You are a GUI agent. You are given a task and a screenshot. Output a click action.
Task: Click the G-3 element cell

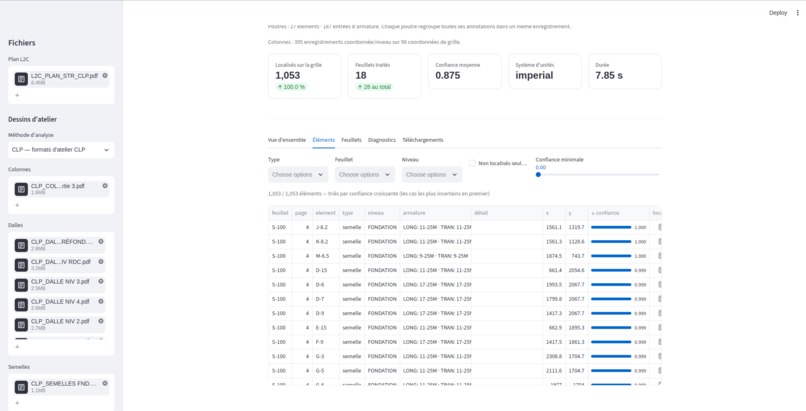click(x=325, y=357)
